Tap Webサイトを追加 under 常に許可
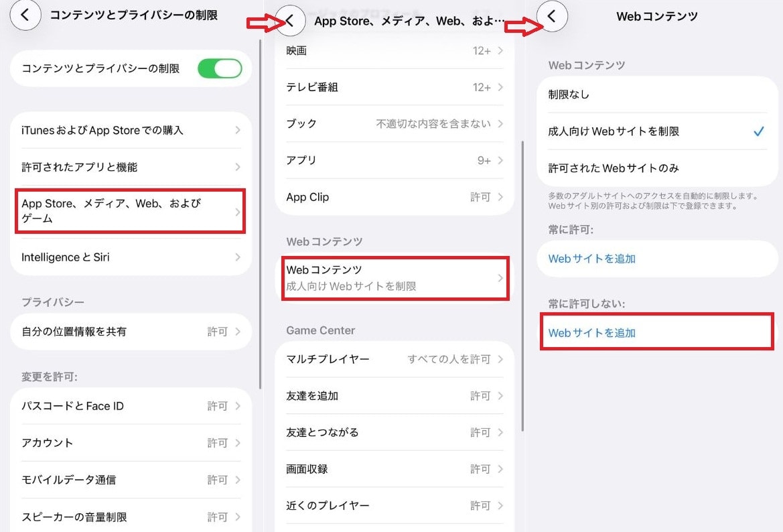The image size is (783, 532). coord(656,258)
